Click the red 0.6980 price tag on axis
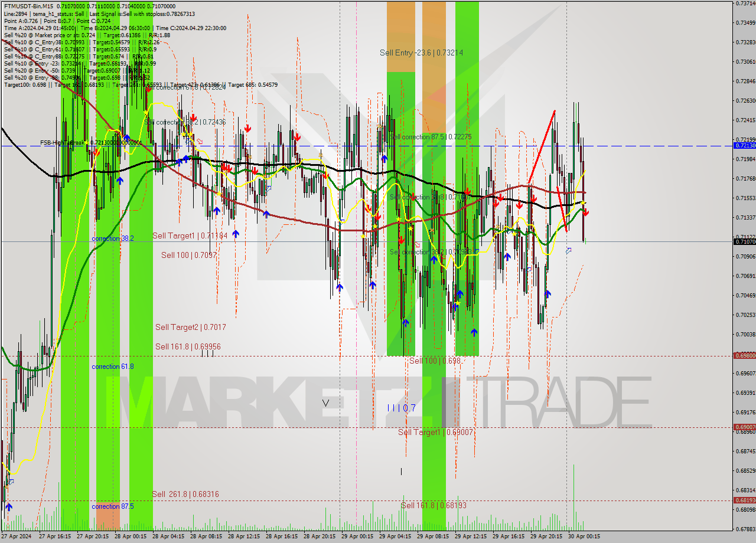Image resolution: width=756 pixels, height=543 pixels. pos(744,355)
